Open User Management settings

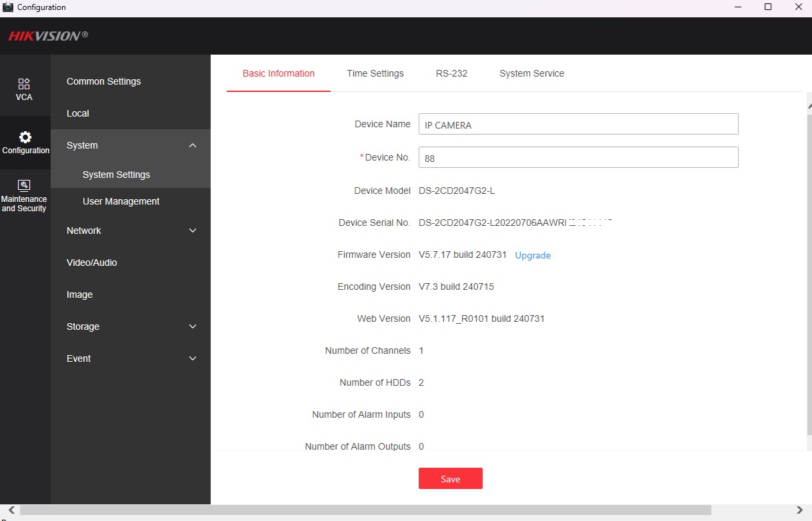pyautogui.click(x=121, y=201)
